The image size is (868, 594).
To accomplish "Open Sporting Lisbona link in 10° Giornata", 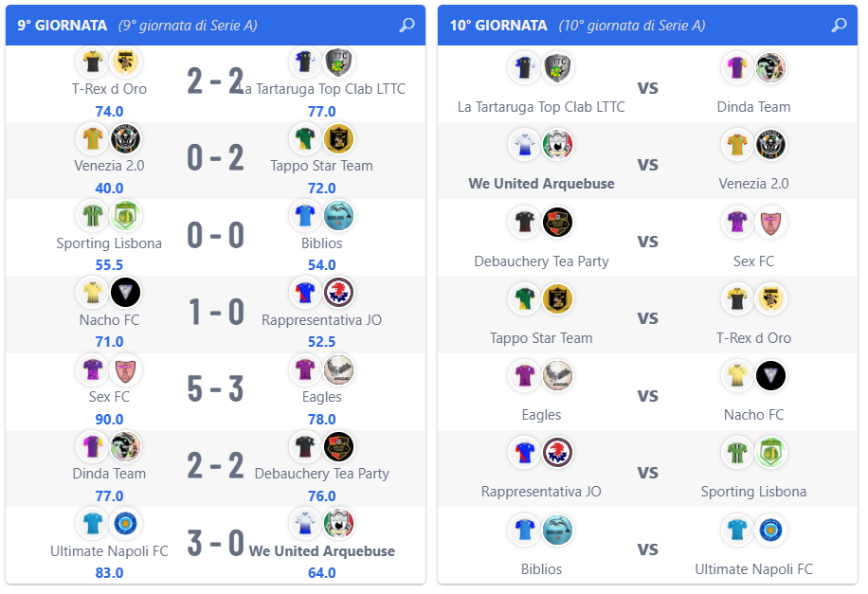I will click(753, 492).
